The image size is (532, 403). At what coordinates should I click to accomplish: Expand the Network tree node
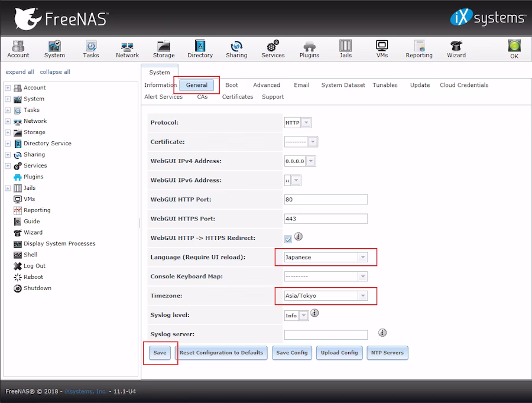pyautogui.click(x=8, y=121)
